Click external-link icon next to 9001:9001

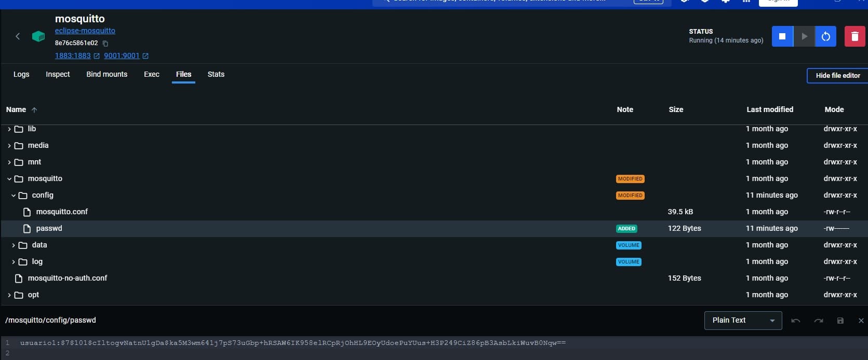pyautogui.click(x=145, y=56)
